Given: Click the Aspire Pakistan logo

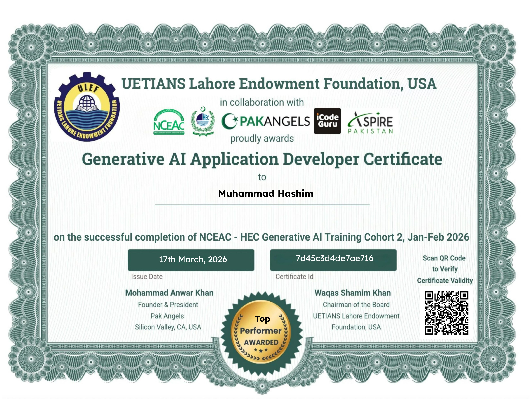Looking at the screenshot, I should [x=370, y=123].
